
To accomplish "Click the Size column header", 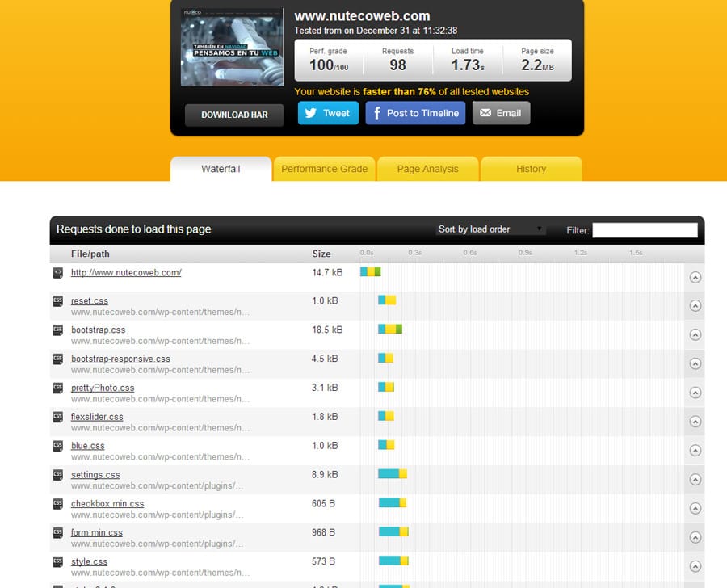I will [321, 254].
